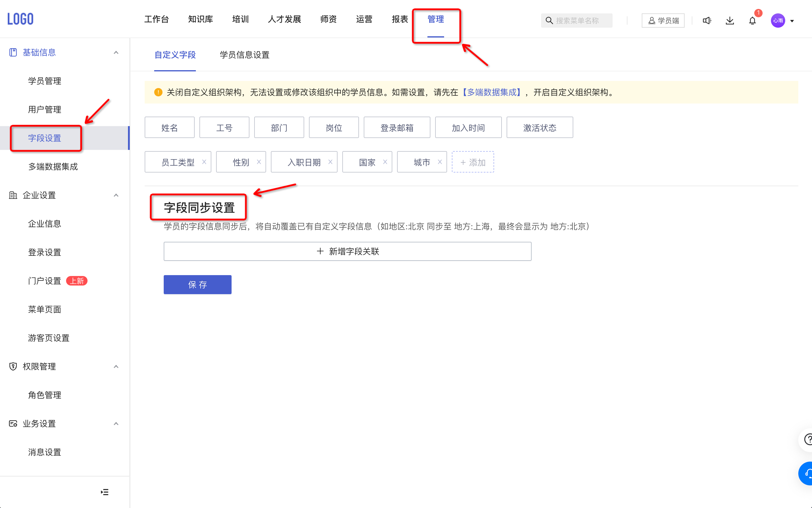Select the 管理 top menu
Image resolution: width=812 pixels, height=508 pixels.
436,19
